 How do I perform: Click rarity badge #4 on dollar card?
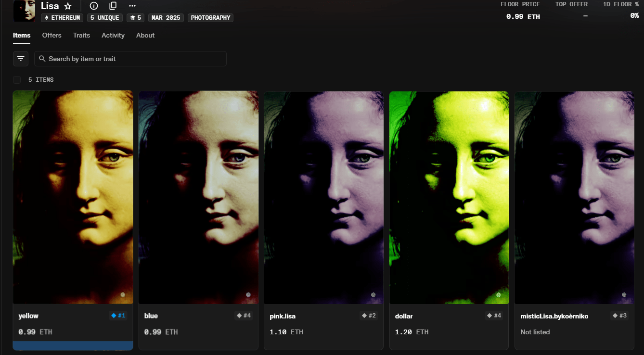tap(494, 316)
